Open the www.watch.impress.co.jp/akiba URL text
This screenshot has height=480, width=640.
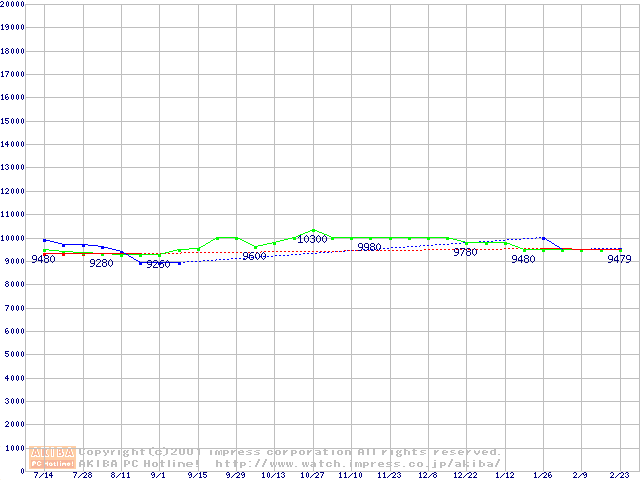(x=358, y=464)
